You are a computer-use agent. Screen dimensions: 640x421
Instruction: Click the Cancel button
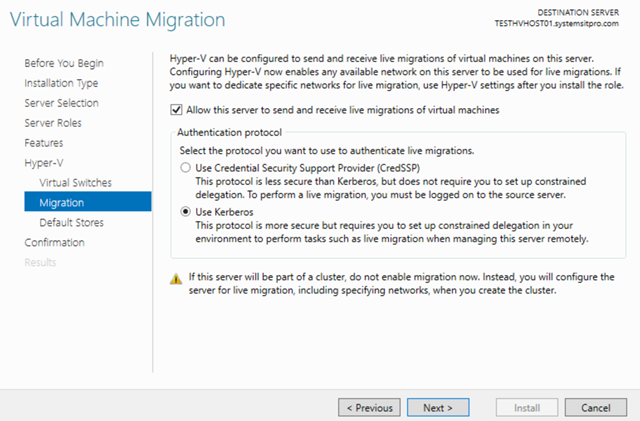pyautogui.click(x=596, y=408)
